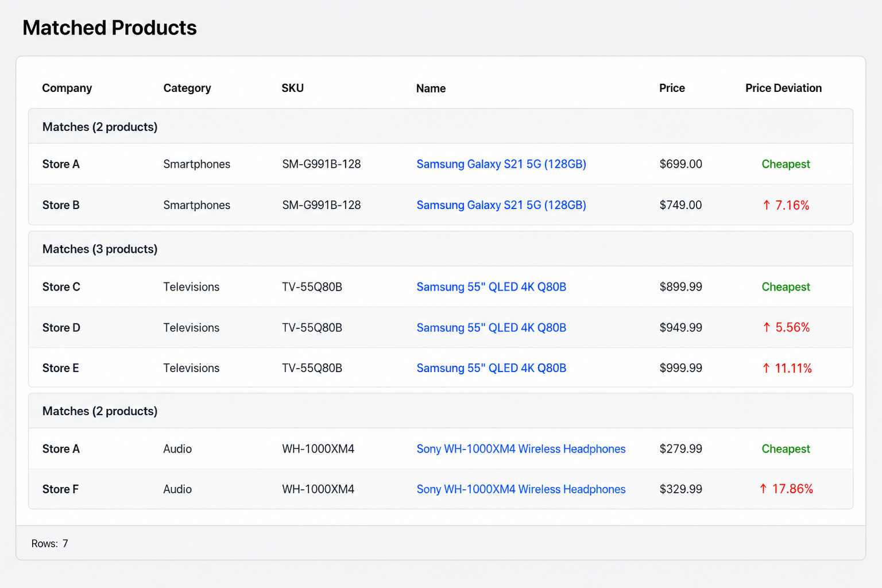
Task: Click the Category column header
Action: [187, 88]
